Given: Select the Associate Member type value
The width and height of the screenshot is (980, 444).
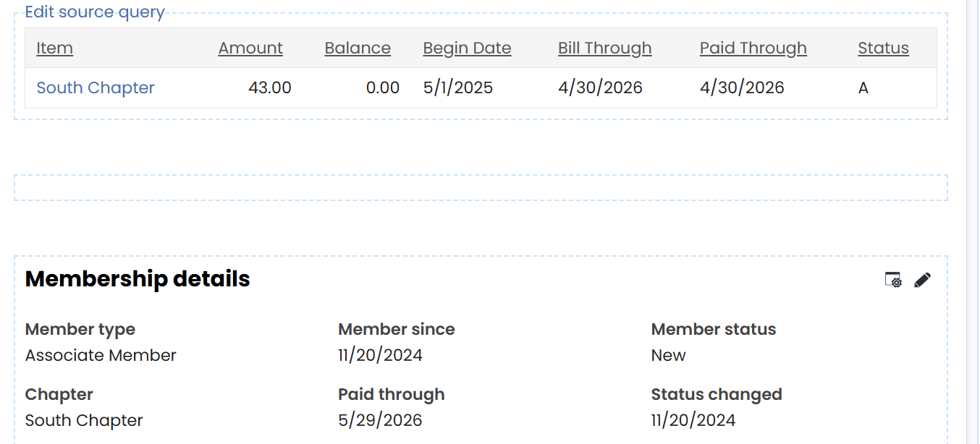Looking at the screenshot, I should click(x=101, y=355).
